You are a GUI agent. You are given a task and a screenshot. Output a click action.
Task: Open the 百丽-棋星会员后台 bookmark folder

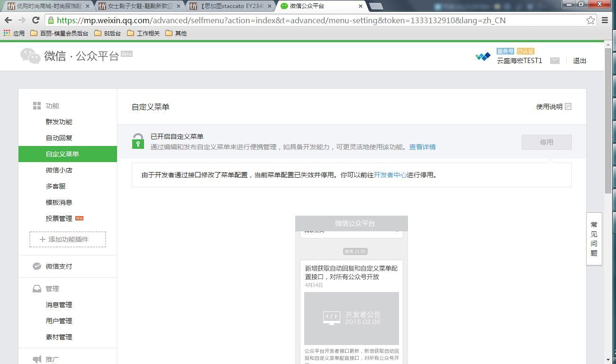click(59, 33)
